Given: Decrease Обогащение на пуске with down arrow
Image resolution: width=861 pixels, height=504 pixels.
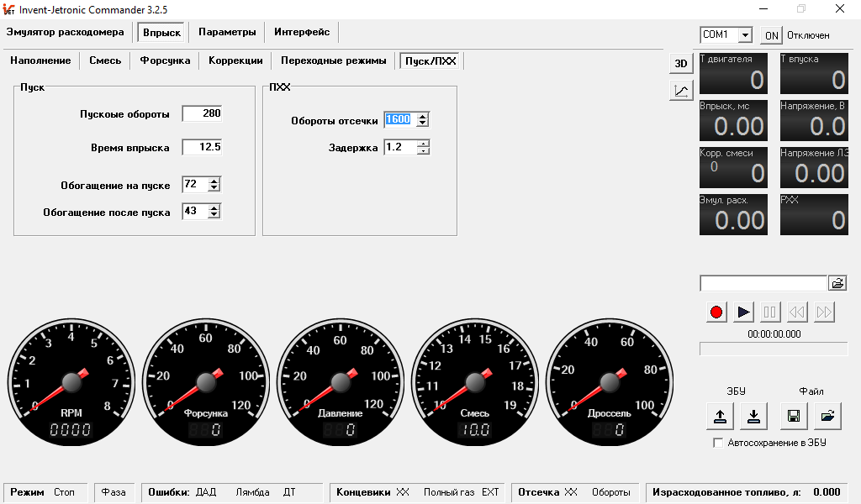Looking at the screenshot, I should [214, 187].
